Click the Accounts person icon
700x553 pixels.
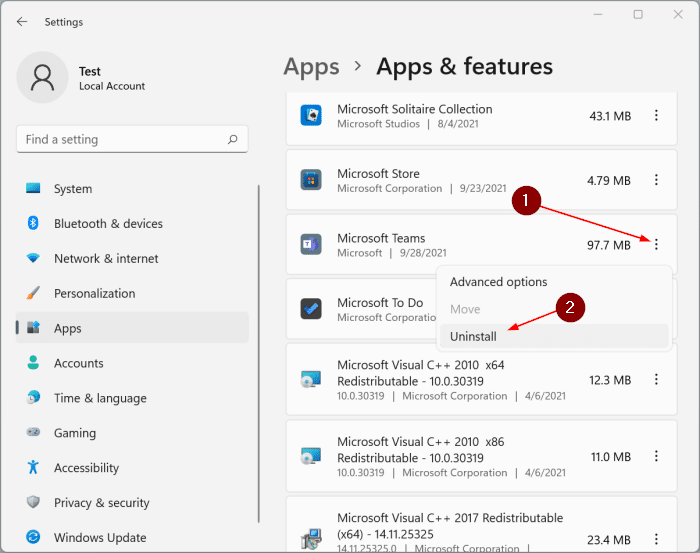point(33,362)
